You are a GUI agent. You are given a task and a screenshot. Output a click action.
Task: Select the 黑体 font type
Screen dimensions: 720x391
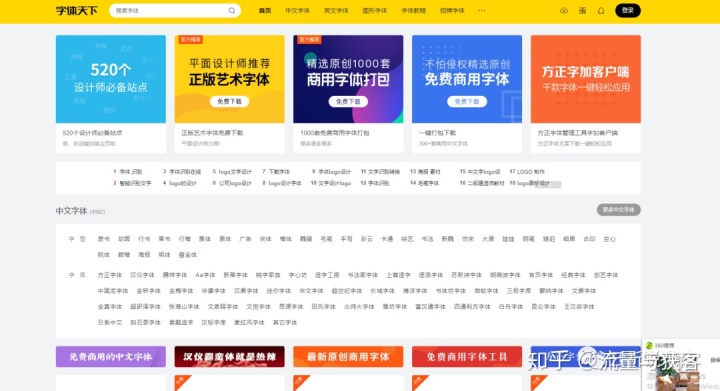[x=225, y=239]
